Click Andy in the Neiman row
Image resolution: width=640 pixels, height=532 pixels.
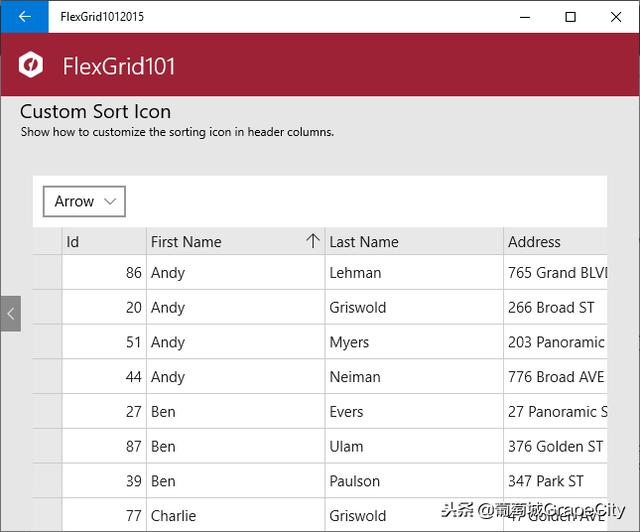(x=236, y=376)
